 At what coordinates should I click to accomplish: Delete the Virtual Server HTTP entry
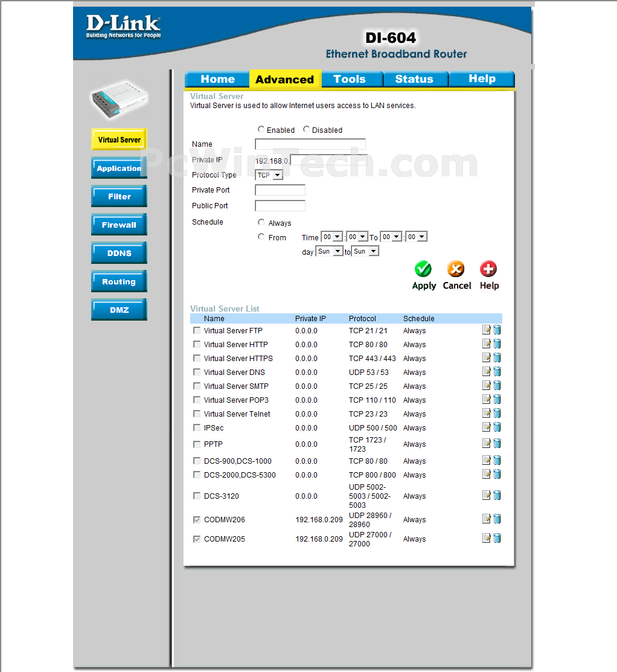(497, 344)
